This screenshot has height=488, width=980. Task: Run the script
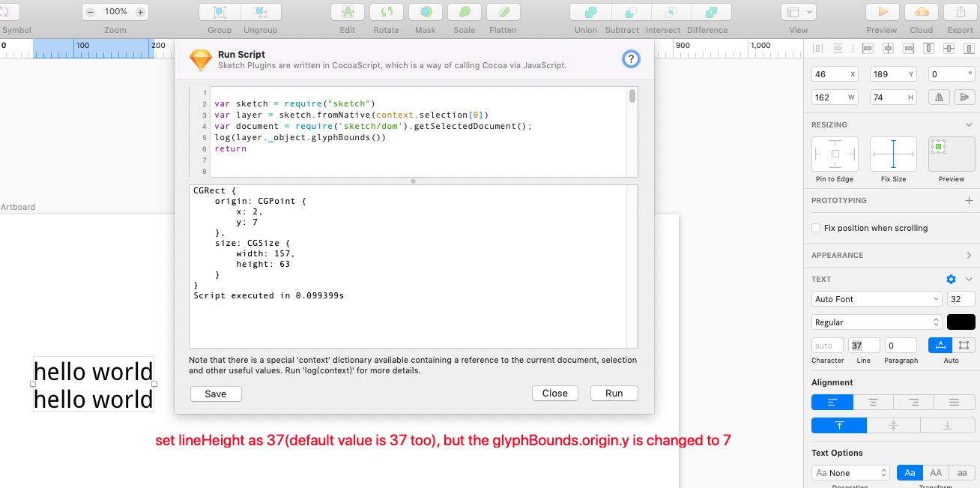point(614,394)
